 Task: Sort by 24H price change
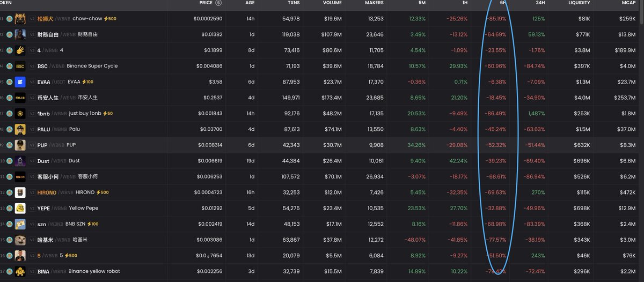point(540,3)
